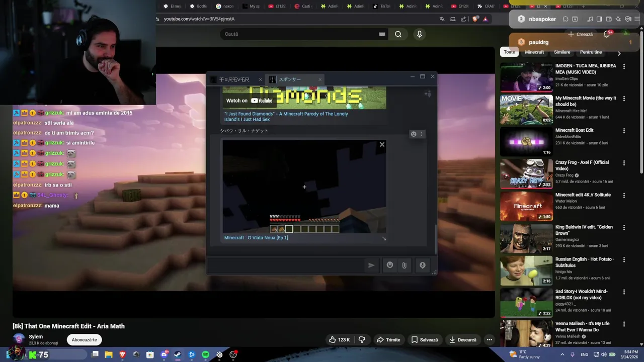This screenshot has height=362, width=644.
Task: Open options for Minecraft edit 4K Solitude
Action: point(624,195)
